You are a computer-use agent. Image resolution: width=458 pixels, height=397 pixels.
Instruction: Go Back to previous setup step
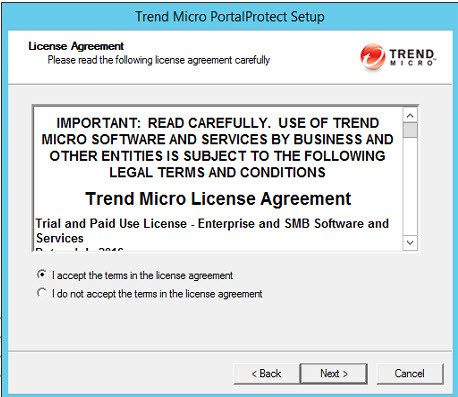tap(266, 373)
